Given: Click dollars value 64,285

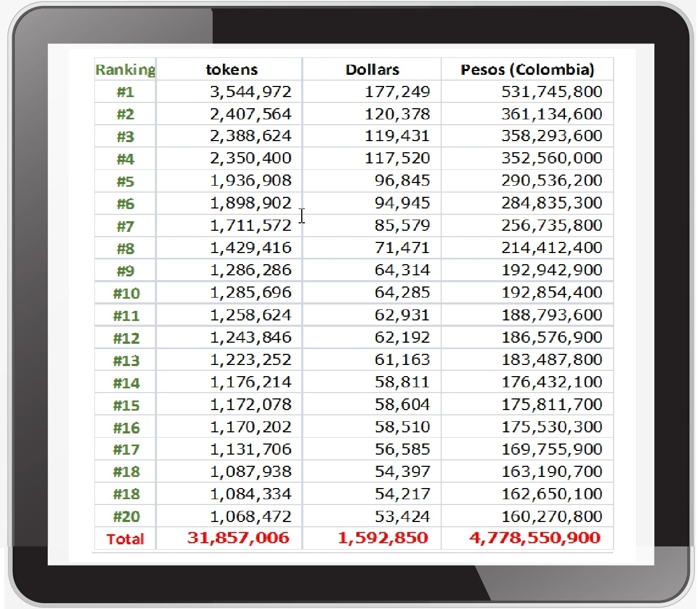Looking at the screenshot, I should pos(402,292).
